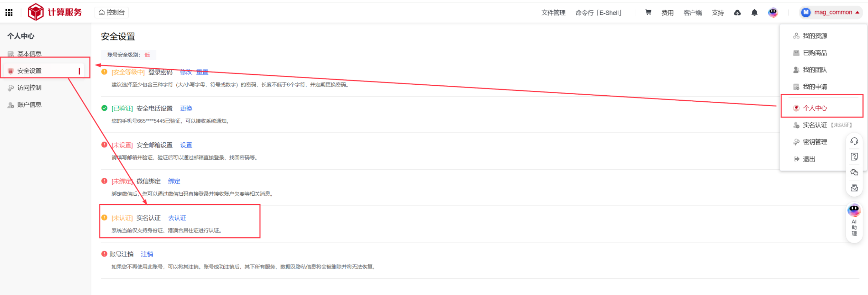This screenshot has width=868, height=295.
Task: Select 个人中心 in the user menu
Action: click(814, 108)
